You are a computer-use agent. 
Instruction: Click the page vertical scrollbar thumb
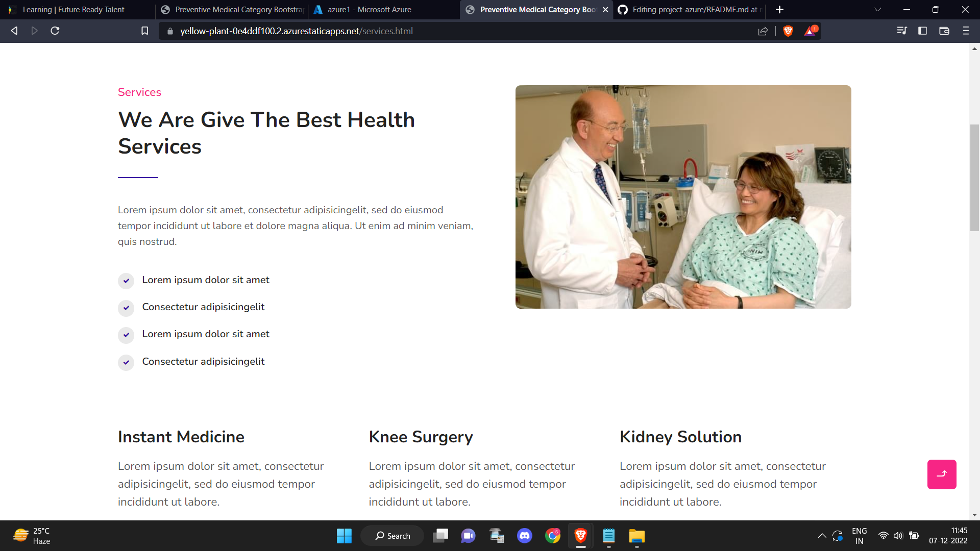tap(974, 178)
